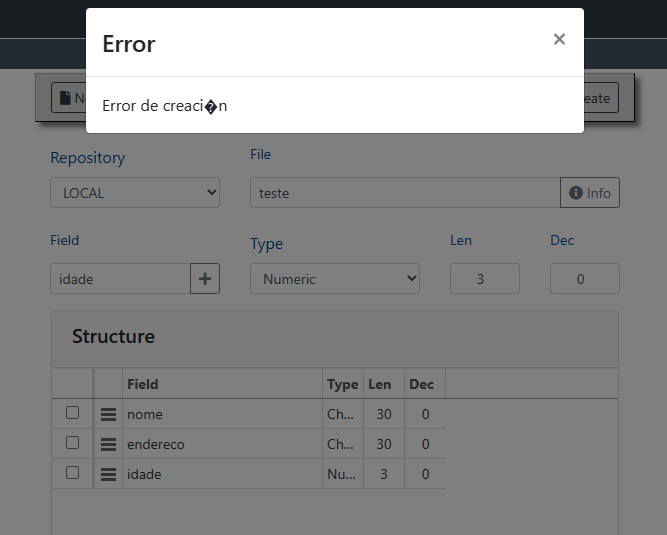Click the plus icon to add field
Screen dimensions: 667x535
[205, 279]
